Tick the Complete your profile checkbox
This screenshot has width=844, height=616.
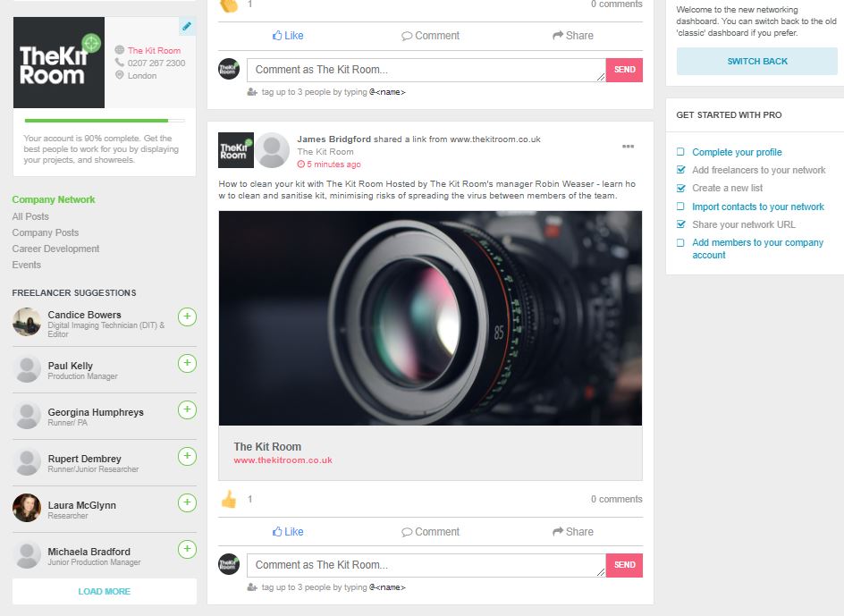click(681, 152)
